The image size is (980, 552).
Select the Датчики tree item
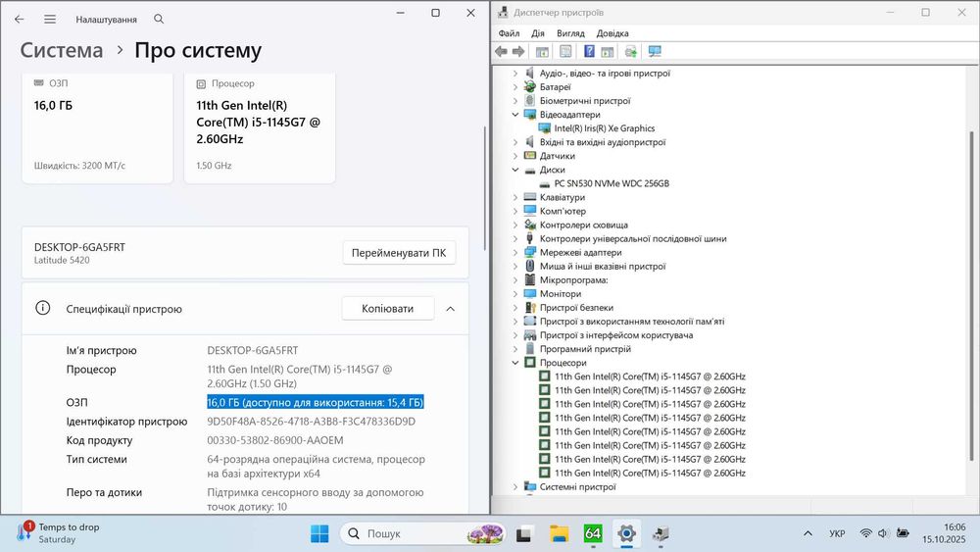(x=557, y=156)
